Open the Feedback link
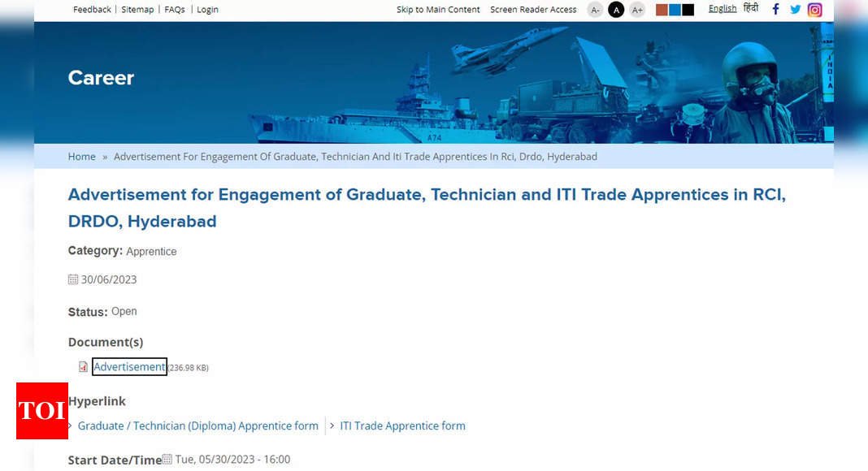 click(92, 10)
